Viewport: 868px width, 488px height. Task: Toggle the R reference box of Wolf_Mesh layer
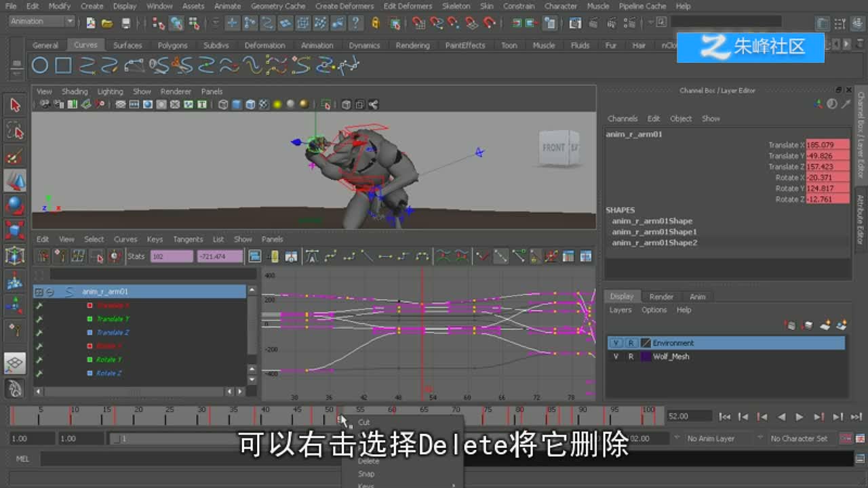631,357
